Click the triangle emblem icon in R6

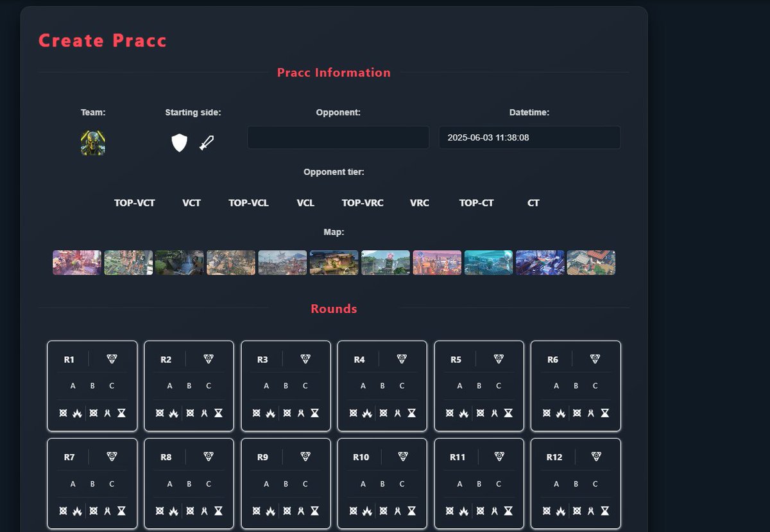point(596,359)
